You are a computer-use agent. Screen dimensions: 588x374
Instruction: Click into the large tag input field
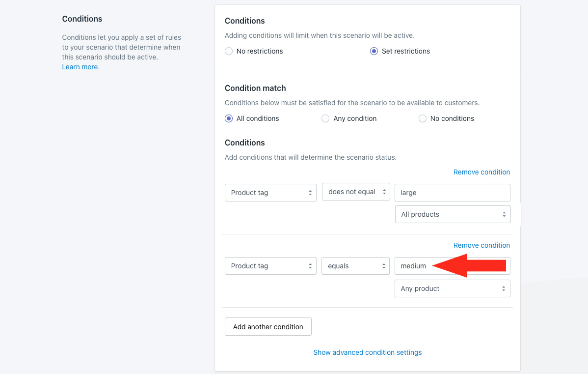[x=452, y=193]
